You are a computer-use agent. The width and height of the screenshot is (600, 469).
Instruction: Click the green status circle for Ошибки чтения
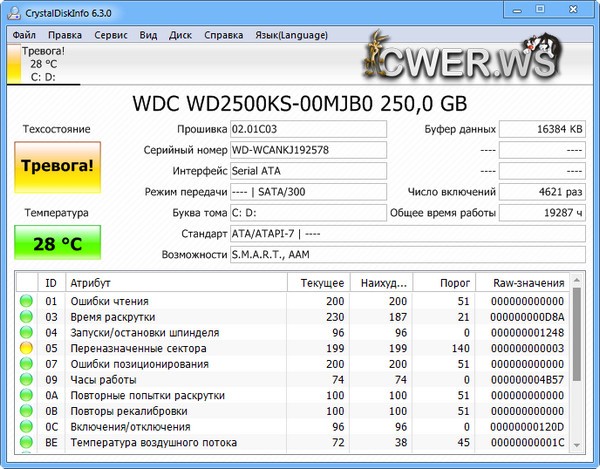25,301
